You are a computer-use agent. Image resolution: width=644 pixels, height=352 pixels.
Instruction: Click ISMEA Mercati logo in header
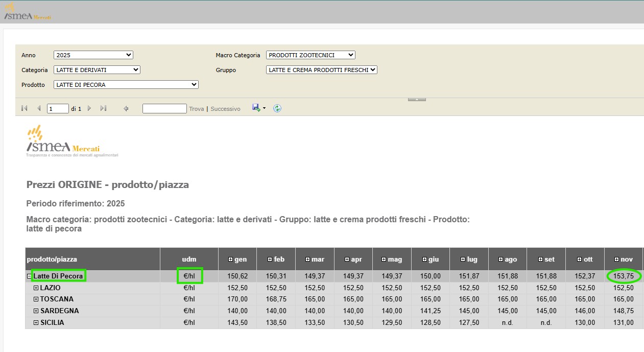coord(27,12)
